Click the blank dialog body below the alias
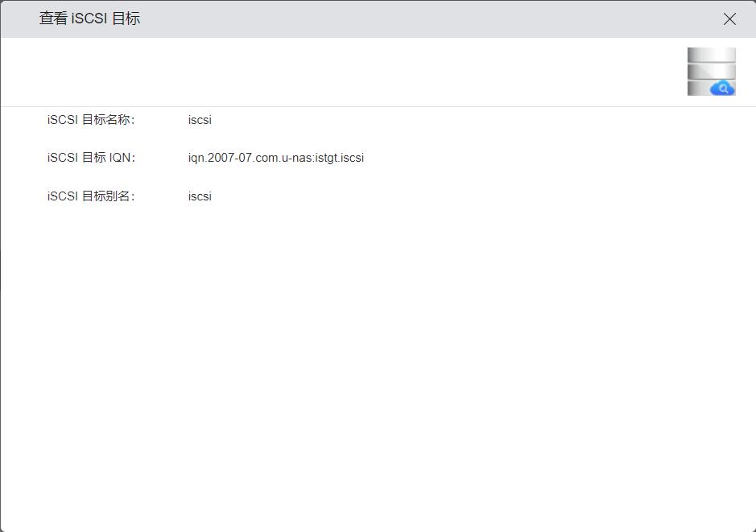756x532 pixels. [378, 362]
